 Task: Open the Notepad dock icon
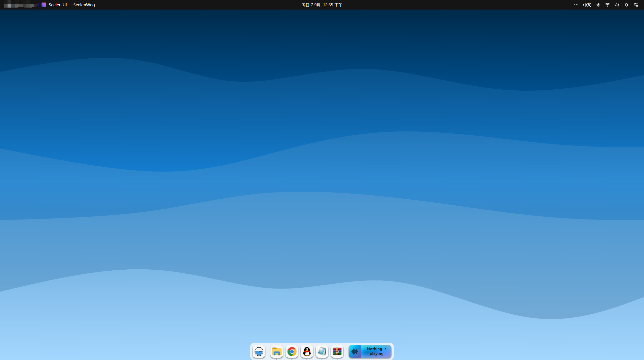tap(322, 351)
